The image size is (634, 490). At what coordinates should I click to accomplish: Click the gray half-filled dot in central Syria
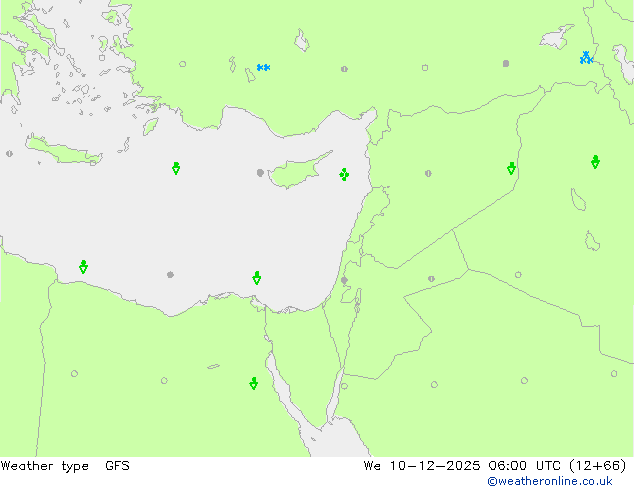(428, 173)
